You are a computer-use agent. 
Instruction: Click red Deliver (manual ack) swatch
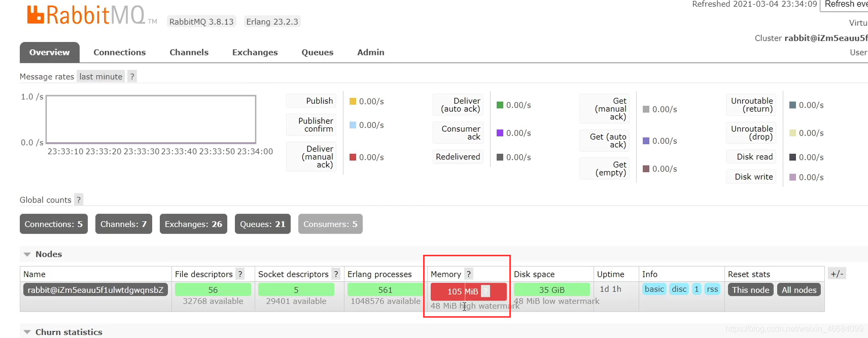pos(353,157)
